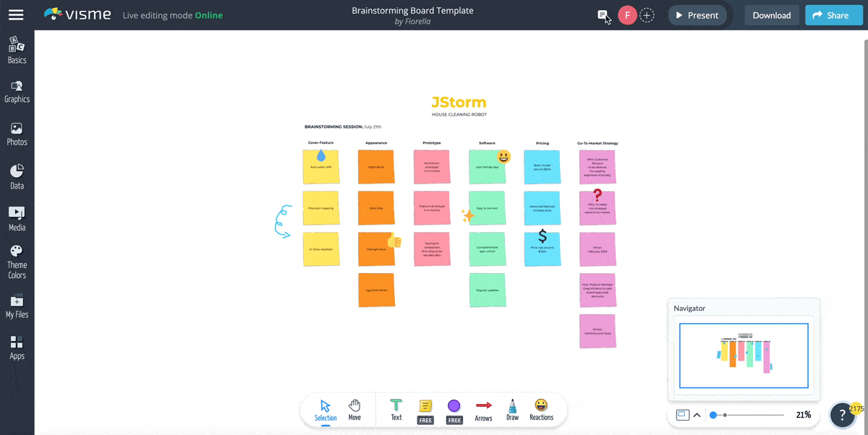Pick the sticky note tool
This screenshot has height=435, width=868.
(x=425, y=410)
